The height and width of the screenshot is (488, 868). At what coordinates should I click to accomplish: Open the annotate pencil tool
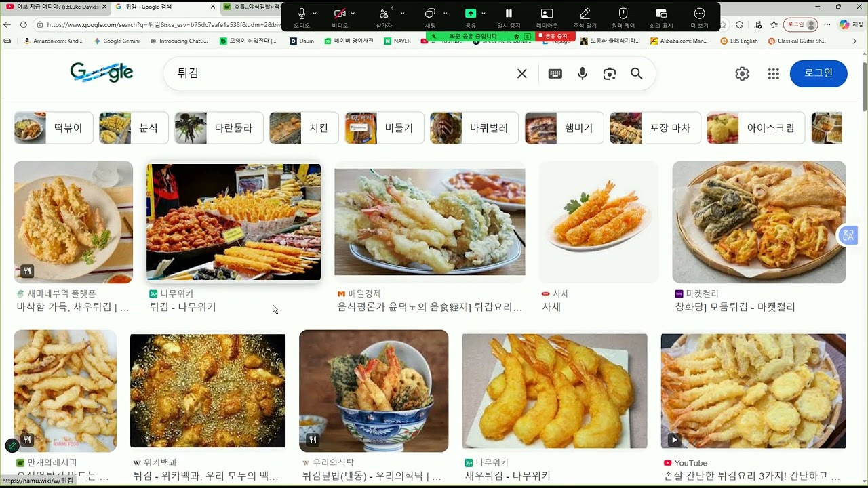[585, 14]
